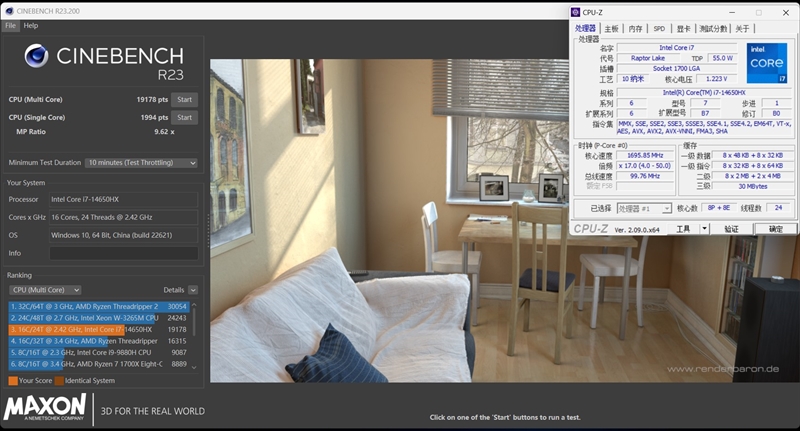Click the TDP value 55.0 W

click(722, 58)
